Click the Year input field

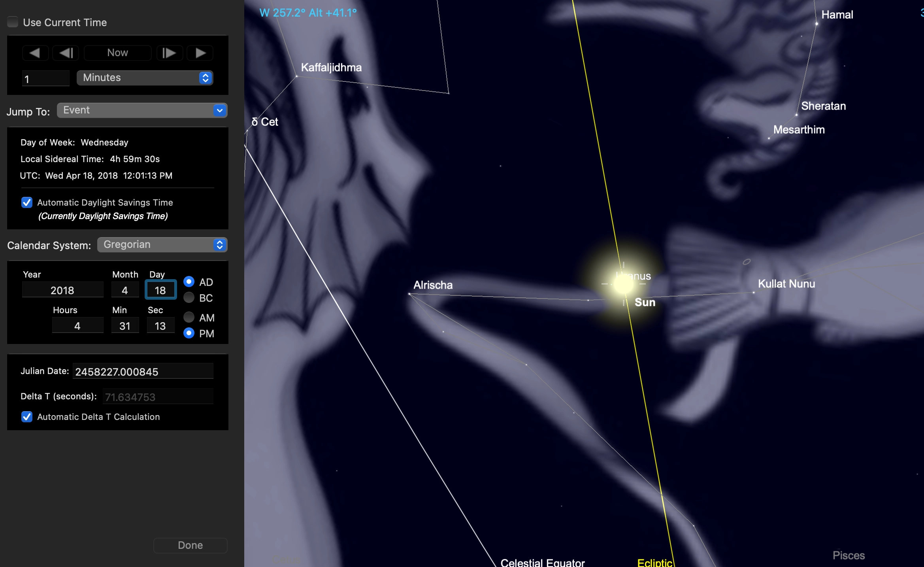[x=62, y=290]
